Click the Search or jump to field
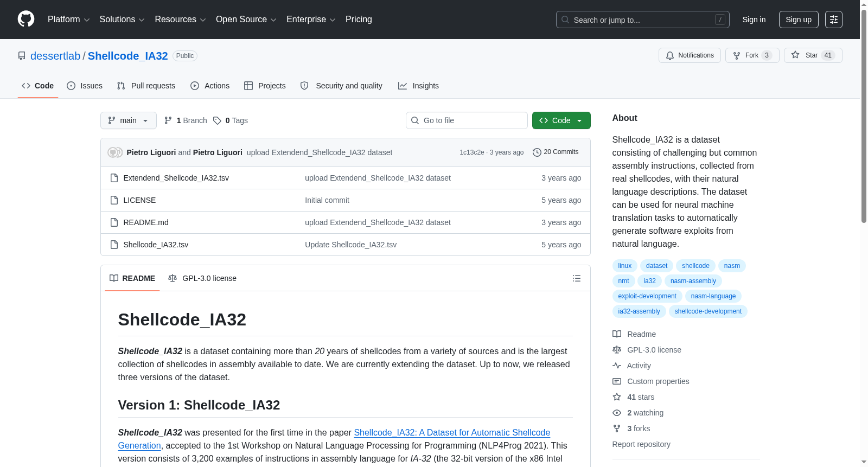Screen dimensions: 868x467 [x=643, y=20]
